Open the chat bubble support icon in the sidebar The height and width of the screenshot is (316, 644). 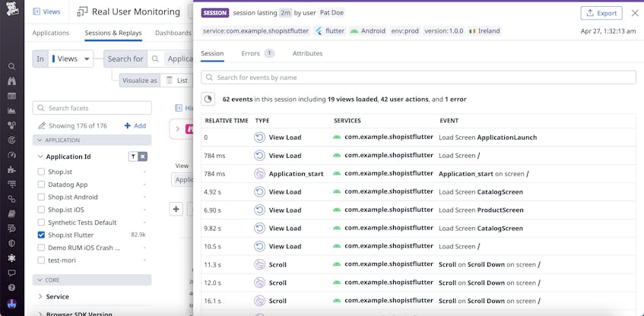click(12, 273)
